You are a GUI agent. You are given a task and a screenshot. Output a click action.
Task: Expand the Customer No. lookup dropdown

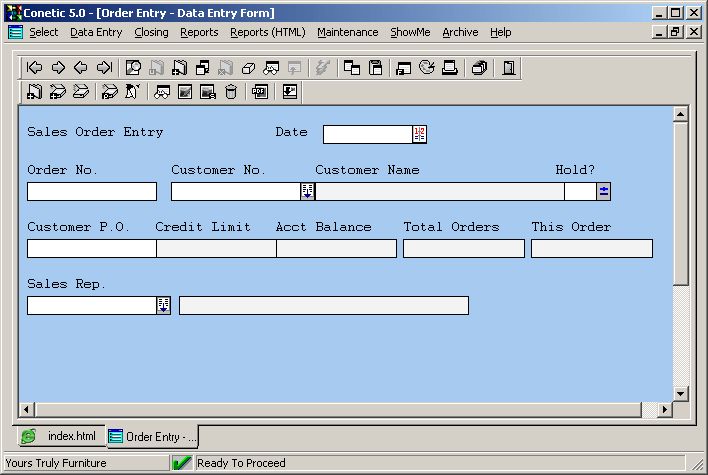(307, 191)
